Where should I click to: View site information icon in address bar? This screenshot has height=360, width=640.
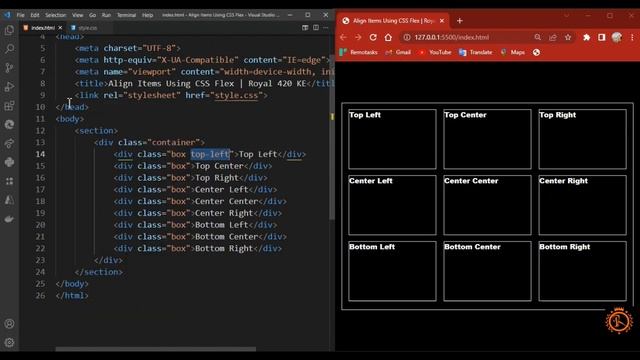pyautogui.click(x=407, y=37)
